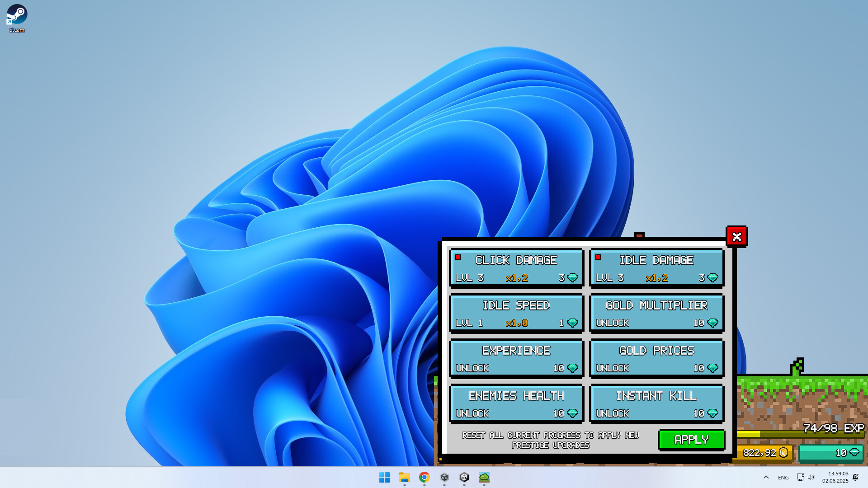The height and width of the screenshot is (488, 868).
Task: Unlock the Experience upgrade
Action: click(516, 358)
